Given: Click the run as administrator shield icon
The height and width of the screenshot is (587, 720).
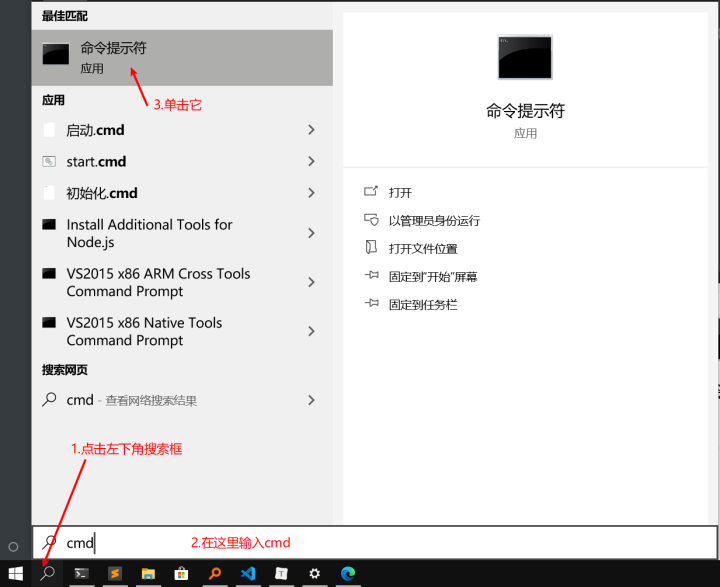Looking at the screenshot, I should coord(371,220).
